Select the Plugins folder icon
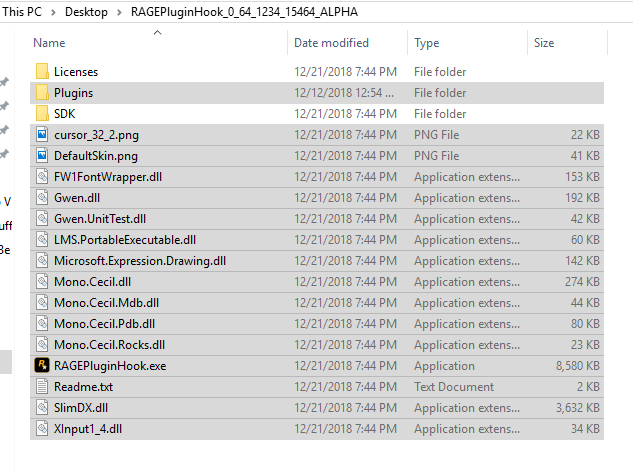633x471 pixels. click(42, 92)
